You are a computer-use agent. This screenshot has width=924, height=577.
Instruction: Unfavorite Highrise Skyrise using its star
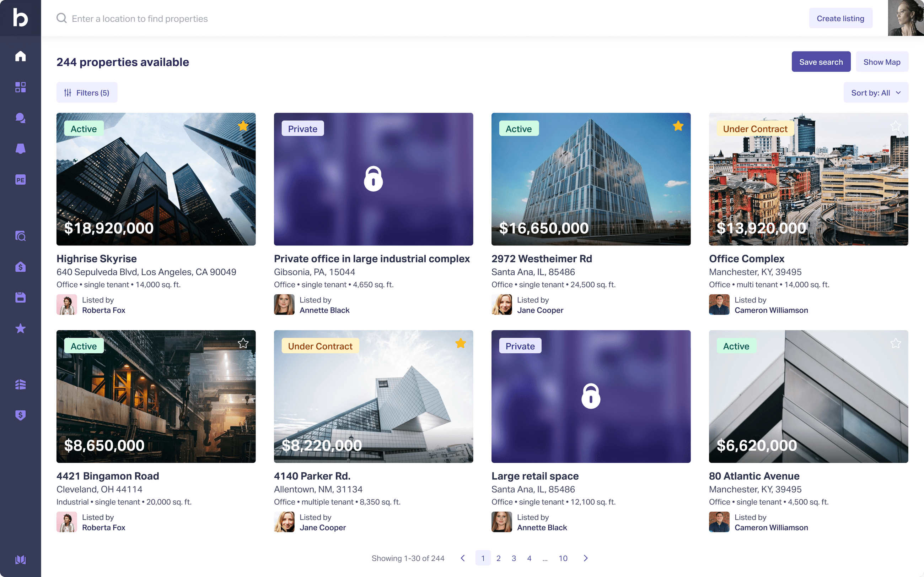[243, 126]
